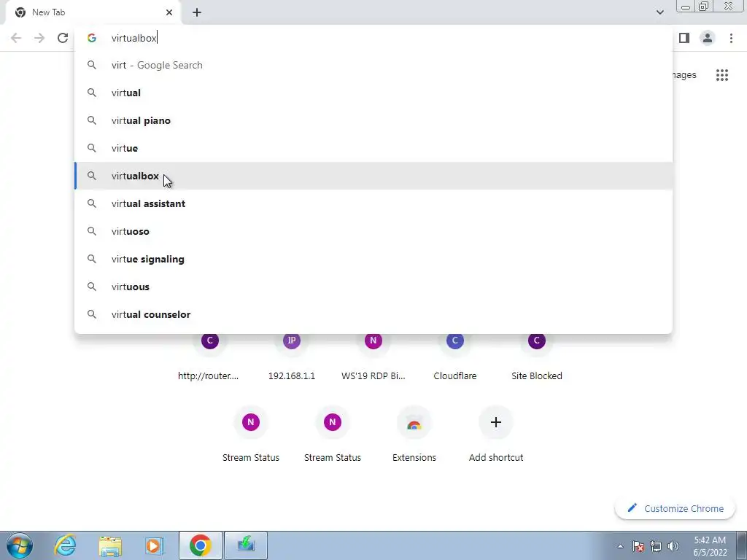Choose the 'virtuoso' suggestion
Screen dimensions: 747x560
373,231
